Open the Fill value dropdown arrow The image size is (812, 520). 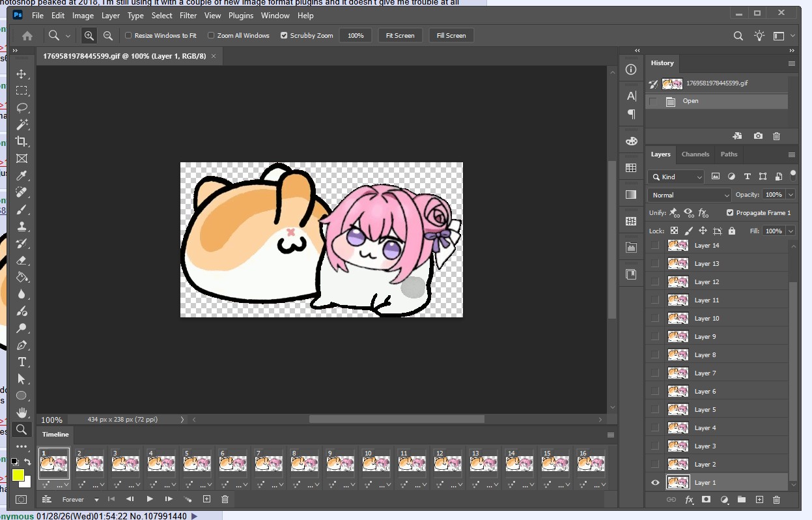pyautogui.click(x=791, y=231)
